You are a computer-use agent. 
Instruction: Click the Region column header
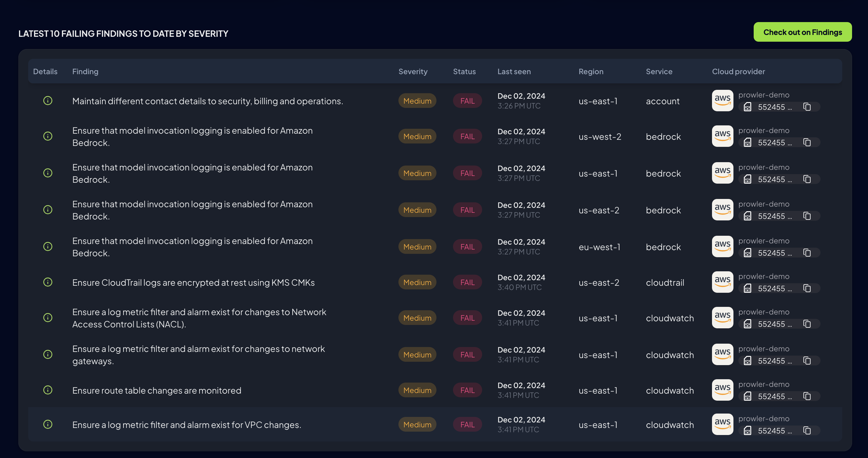coord(591,71)
